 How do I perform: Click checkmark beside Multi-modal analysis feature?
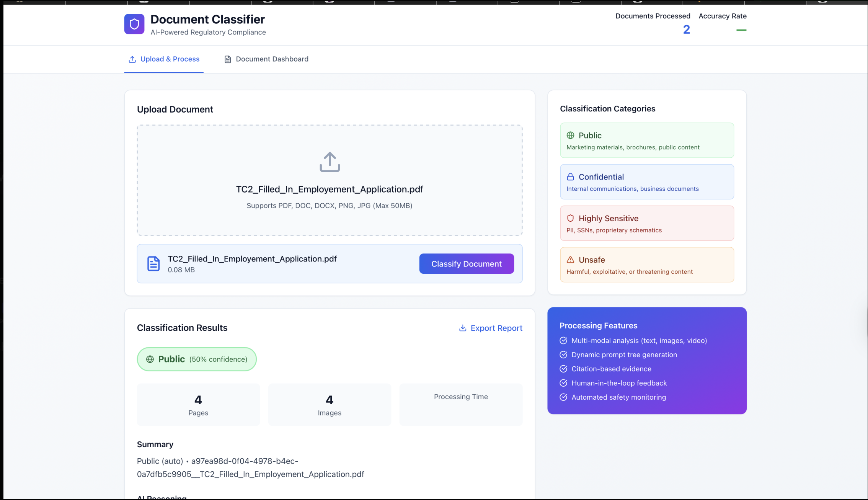pos(563,340)
